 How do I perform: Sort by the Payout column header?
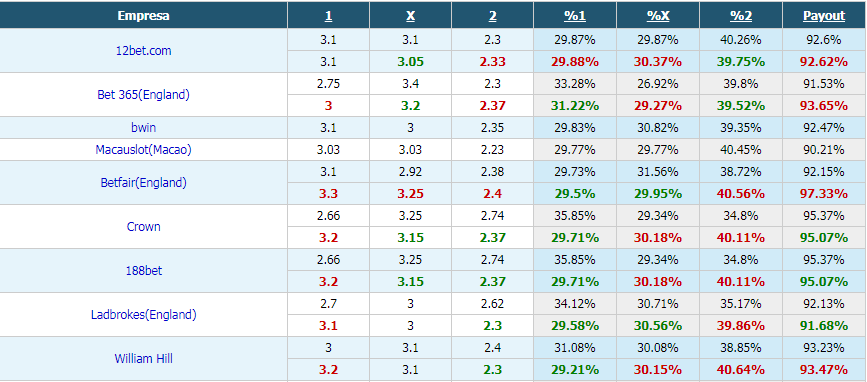point(824,16)
